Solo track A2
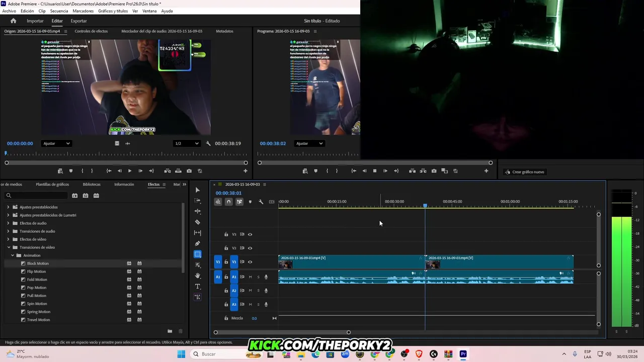Viewport: 644px width, 362px height. (x=258, y=291)
